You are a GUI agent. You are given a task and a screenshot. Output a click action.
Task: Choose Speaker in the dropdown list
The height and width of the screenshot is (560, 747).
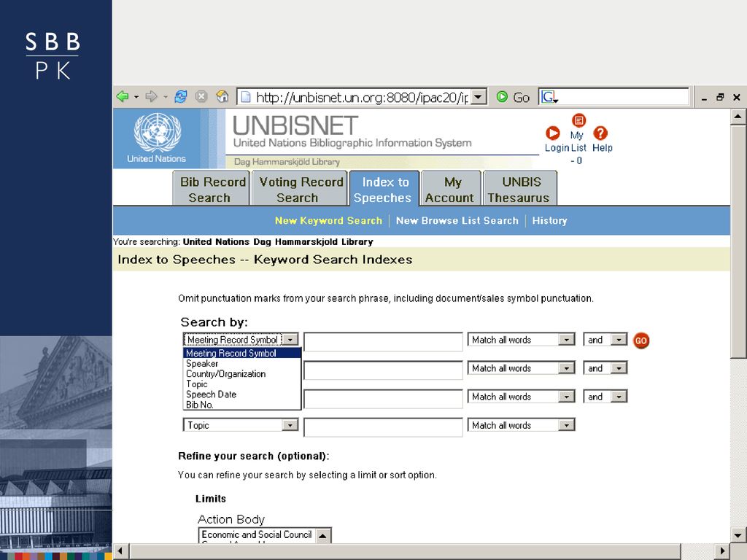pyautogui.click(x=242, y=364)
